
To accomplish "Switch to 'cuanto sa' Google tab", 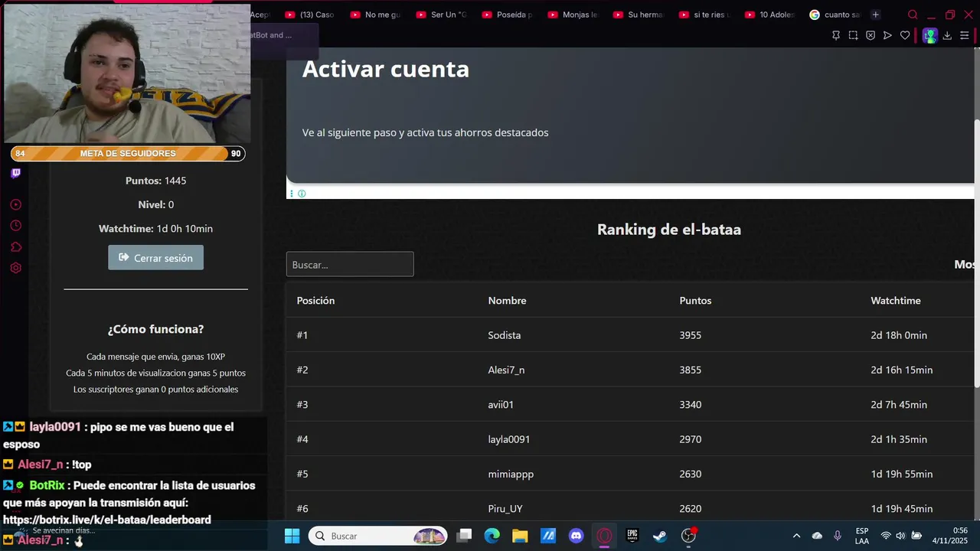I will pos(835,15).
